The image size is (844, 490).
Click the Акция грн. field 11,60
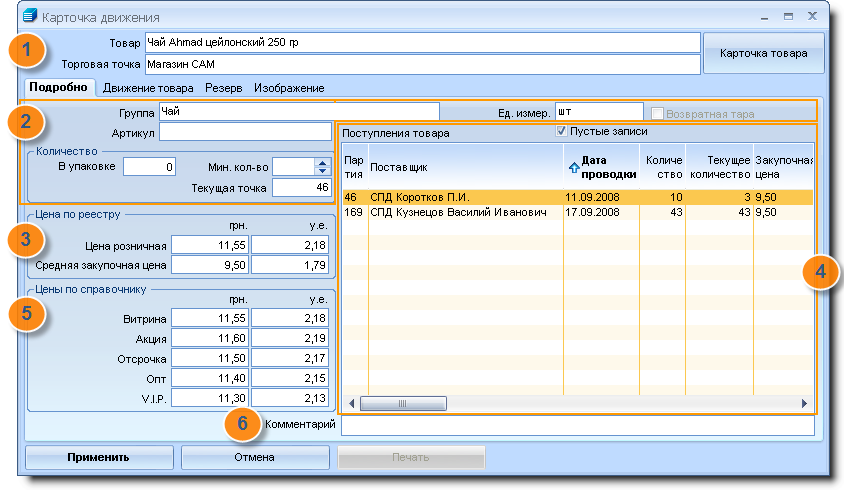(x=210, y=338)
